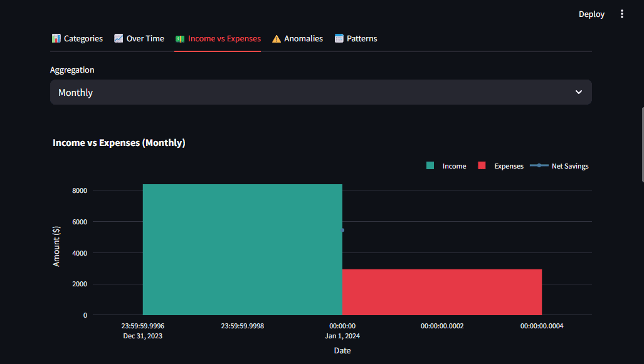Click the warning triangle icon beside Anomalies
The image size is (644, 364).
[x=277, y=39]
